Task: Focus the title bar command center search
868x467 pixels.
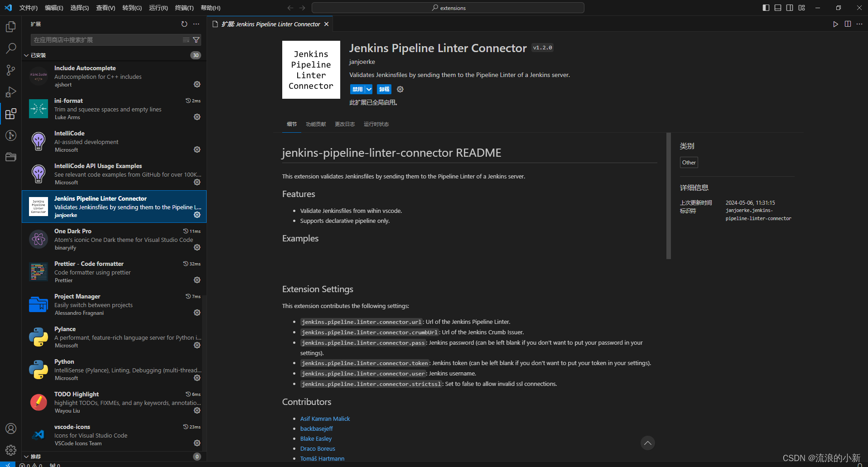Action: 448,8
